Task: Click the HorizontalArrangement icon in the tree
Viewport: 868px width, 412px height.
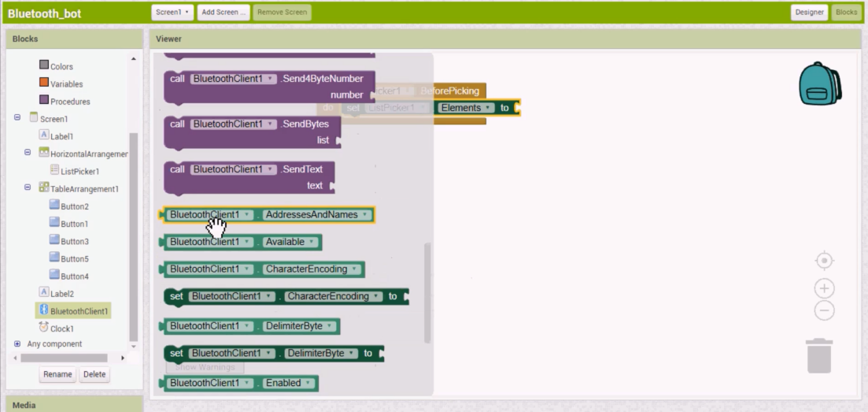Action: (44, 152)
